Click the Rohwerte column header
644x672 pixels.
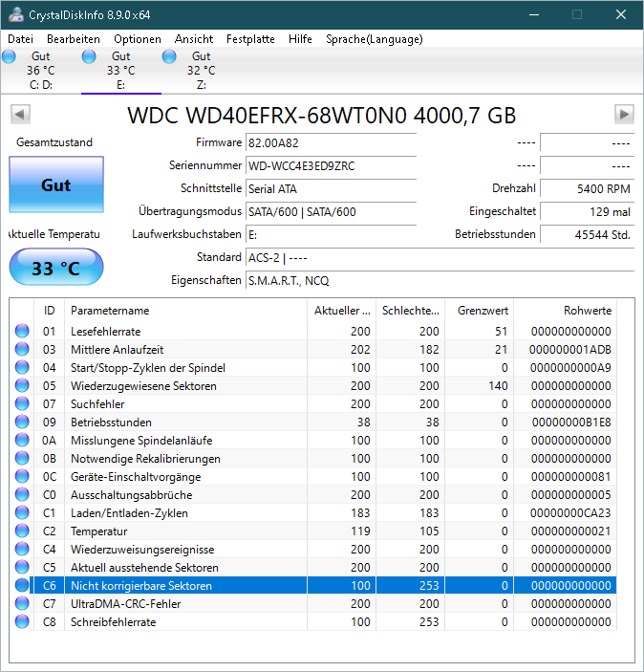point(565,311)
